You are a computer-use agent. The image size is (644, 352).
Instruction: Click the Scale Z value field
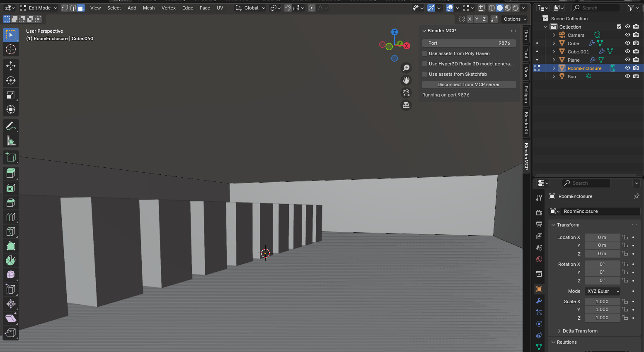click(602, 318)
